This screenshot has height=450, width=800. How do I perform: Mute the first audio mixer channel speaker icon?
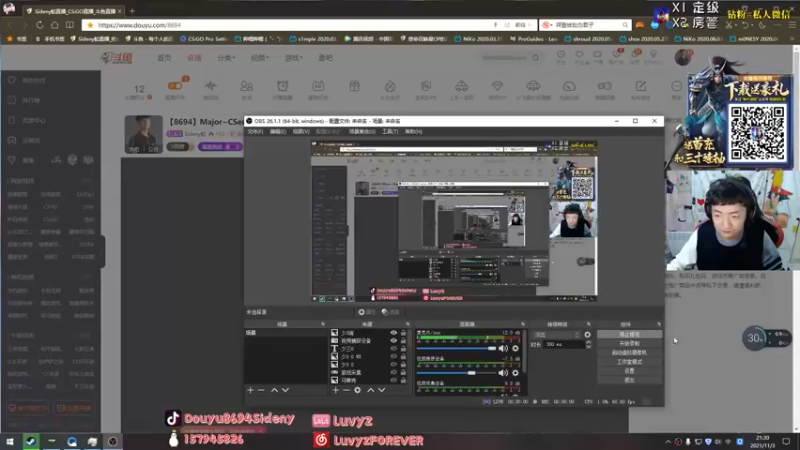pyautogui.click(x=503, y=348)
